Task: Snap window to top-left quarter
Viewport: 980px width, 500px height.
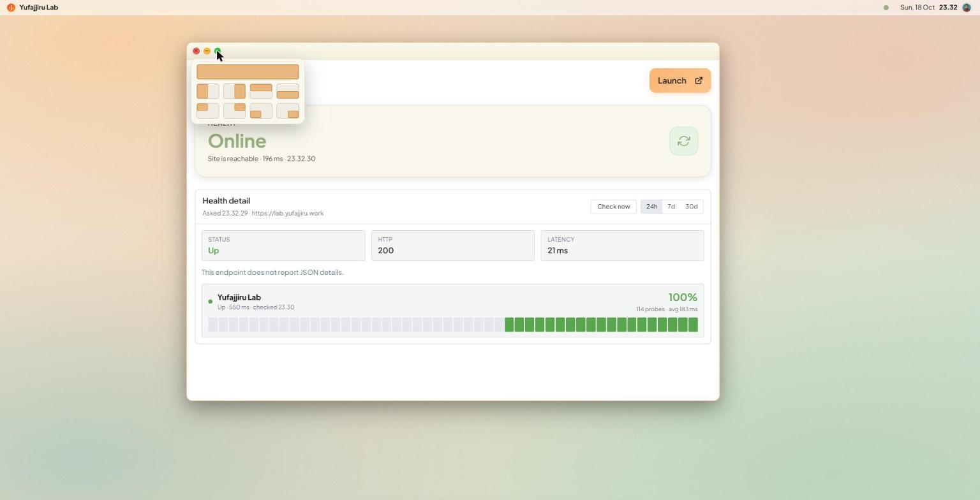Action: click(x=207, y=111)
